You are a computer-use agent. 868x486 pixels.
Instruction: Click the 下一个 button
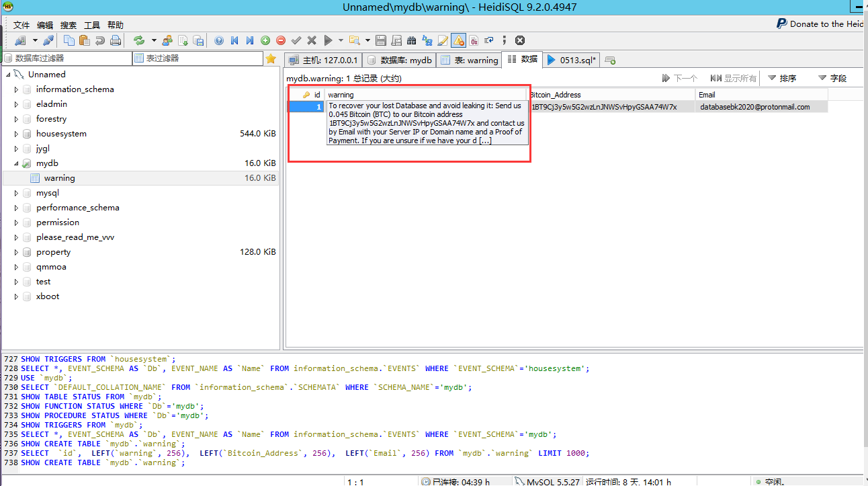[x=679, y=78]
